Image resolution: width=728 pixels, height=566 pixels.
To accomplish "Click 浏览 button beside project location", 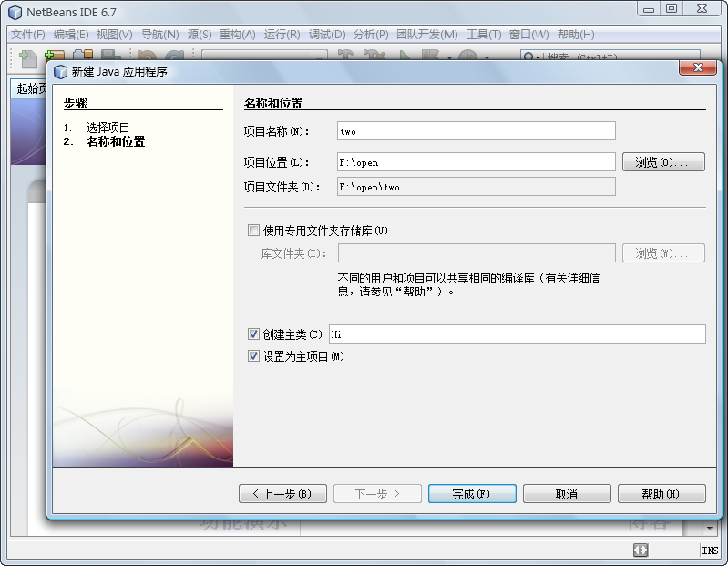I will (663, 162).
